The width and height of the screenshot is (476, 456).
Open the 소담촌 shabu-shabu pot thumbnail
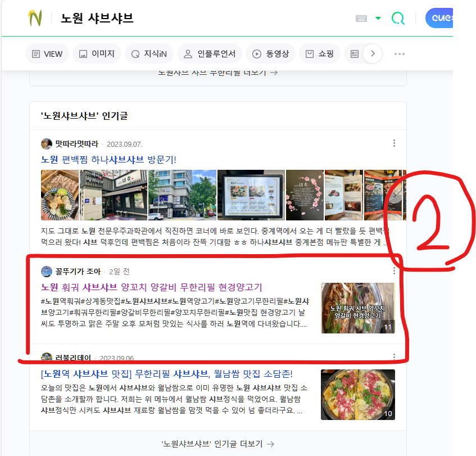coord(358,395)
